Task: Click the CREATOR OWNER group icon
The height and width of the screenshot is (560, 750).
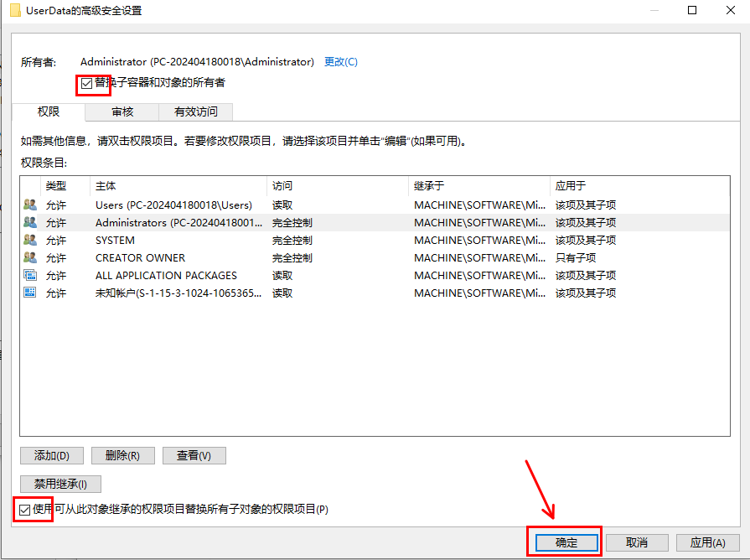Action: pyautogui.click(x=30, y=258)
